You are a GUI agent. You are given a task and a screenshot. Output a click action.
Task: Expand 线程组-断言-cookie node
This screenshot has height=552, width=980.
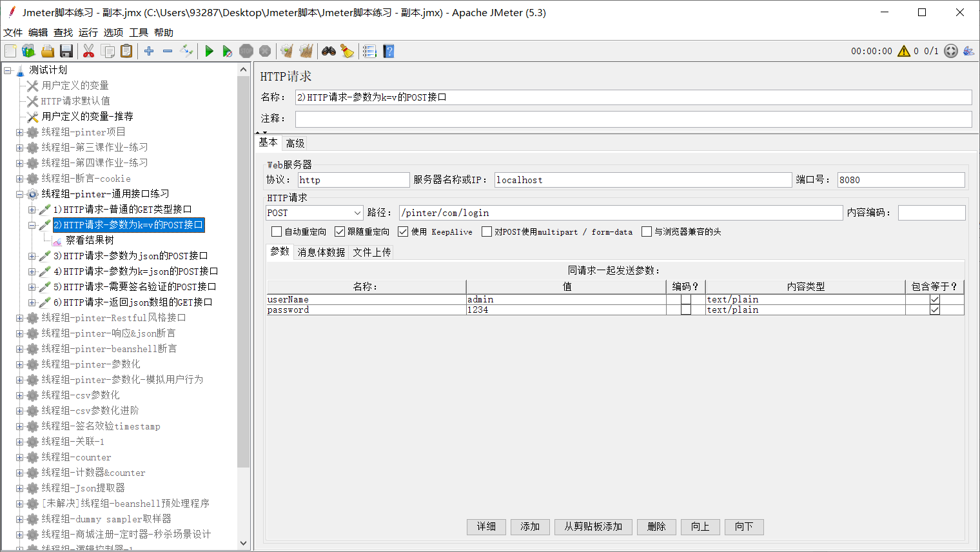[x=19, y=179]
